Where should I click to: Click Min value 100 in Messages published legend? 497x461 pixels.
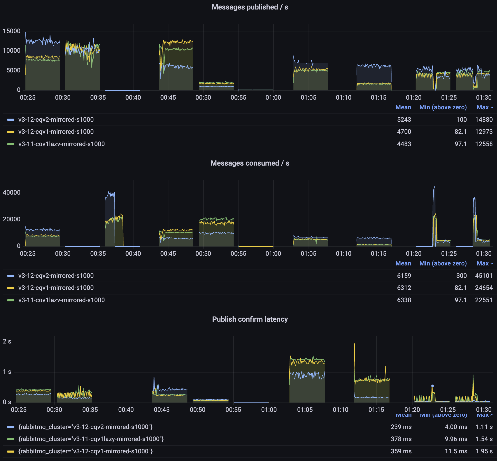tap(462, 120)
